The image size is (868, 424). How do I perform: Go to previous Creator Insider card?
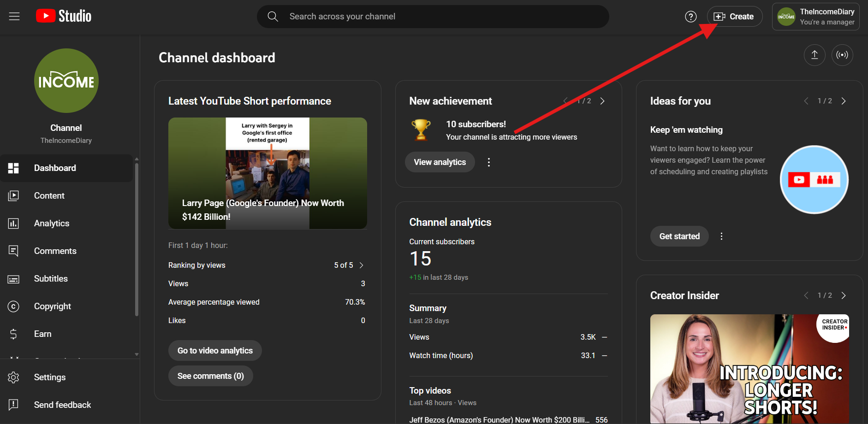tap(806, 295)
